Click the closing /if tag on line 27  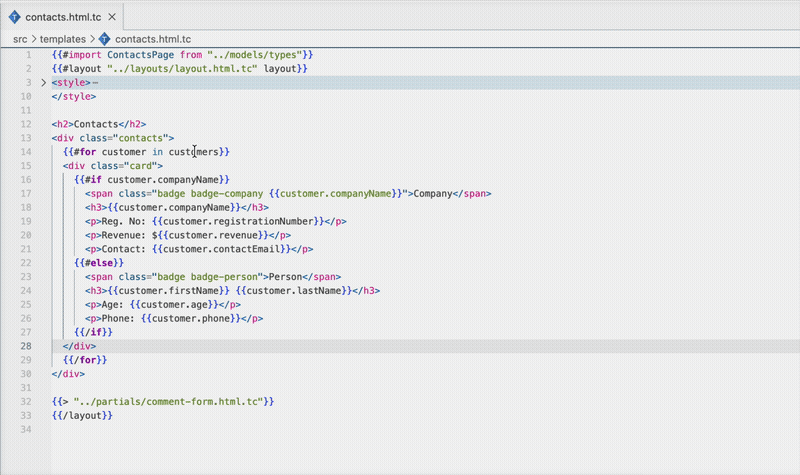tap(93, 332)
